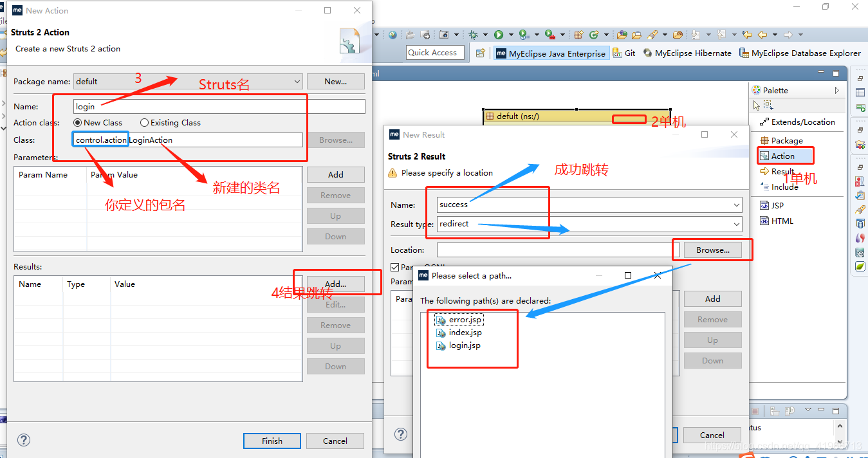Click the New... package button
The height and width of the screenshot is (458, 868).
[335, 81]
